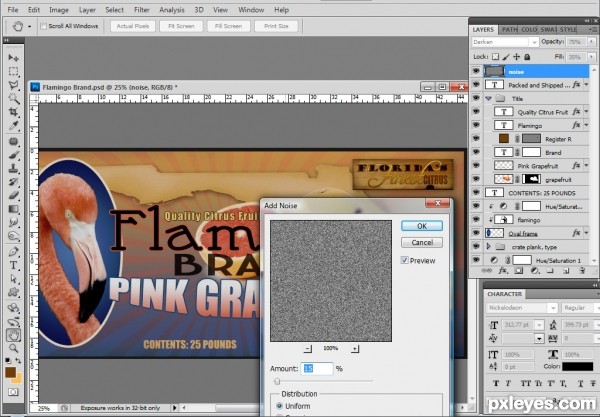Select the Rectangular Marquee tool
The image size is (600, 417).
(x=13, y=72)
